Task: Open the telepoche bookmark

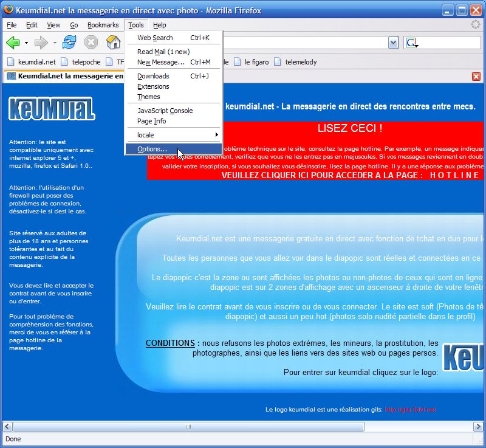Action: pos(81,62)
